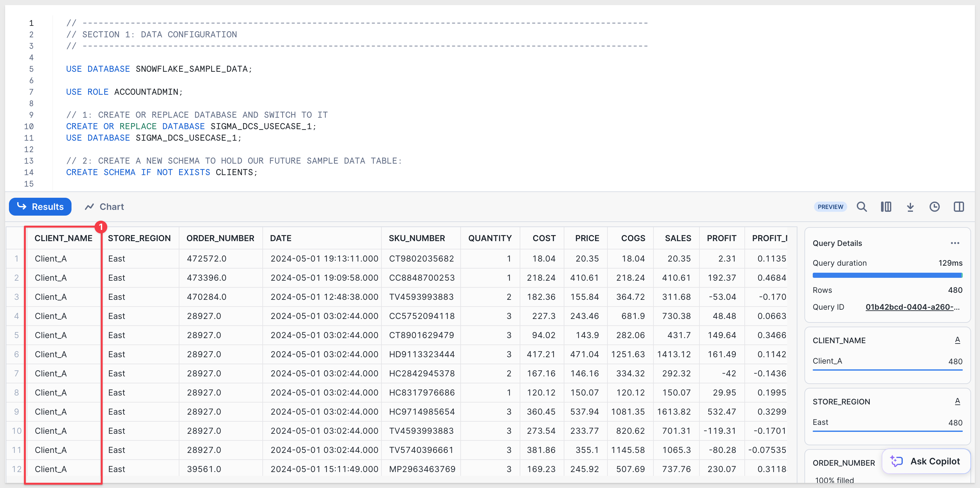Select the SKU cell HD9113323444
980x488 pixels.
pos(420,354)
